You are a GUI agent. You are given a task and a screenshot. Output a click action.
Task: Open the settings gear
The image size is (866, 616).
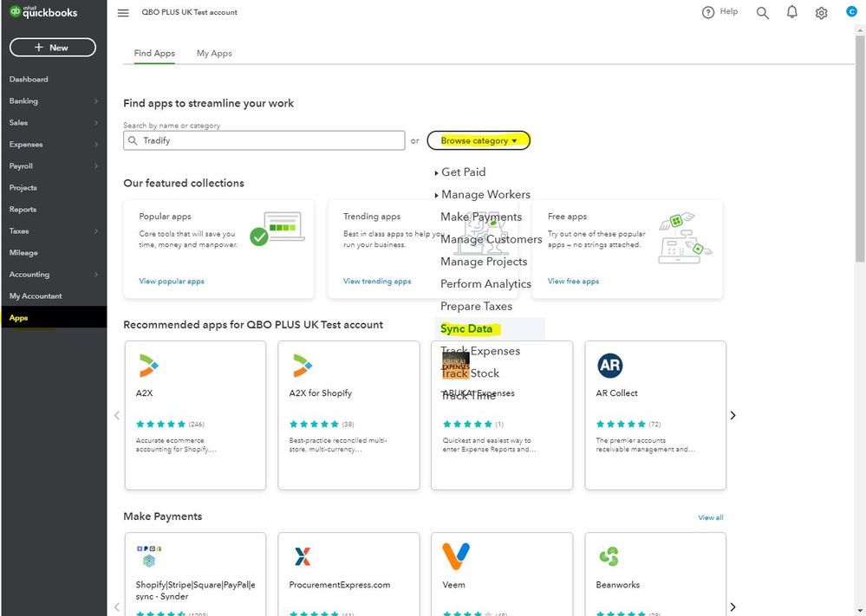pos(821,13)
